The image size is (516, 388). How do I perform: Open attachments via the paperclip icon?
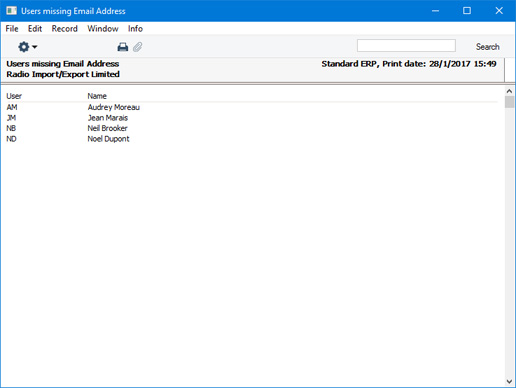pyautogui.click(x=138, y=47)
